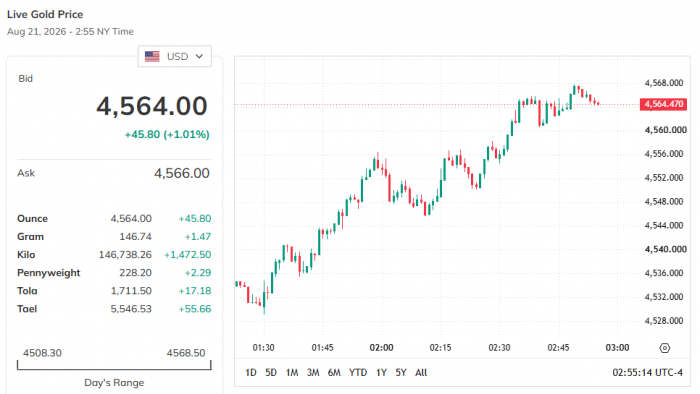Image resolution: width=700 pixels, height=394 pixels.
Task: Click the 02:55:14 UTC-4 timezone button
Action: coord(647,373)
